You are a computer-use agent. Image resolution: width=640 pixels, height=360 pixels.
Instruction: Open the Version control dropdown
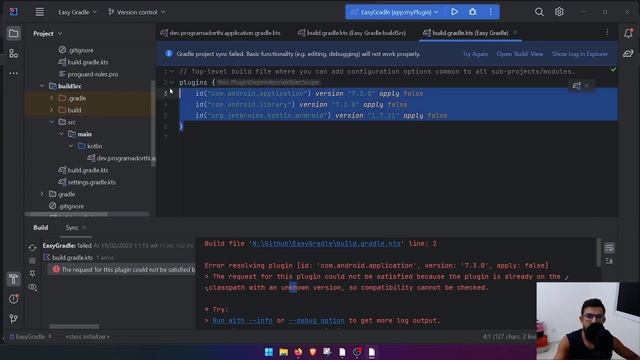[x=136, y=12]
